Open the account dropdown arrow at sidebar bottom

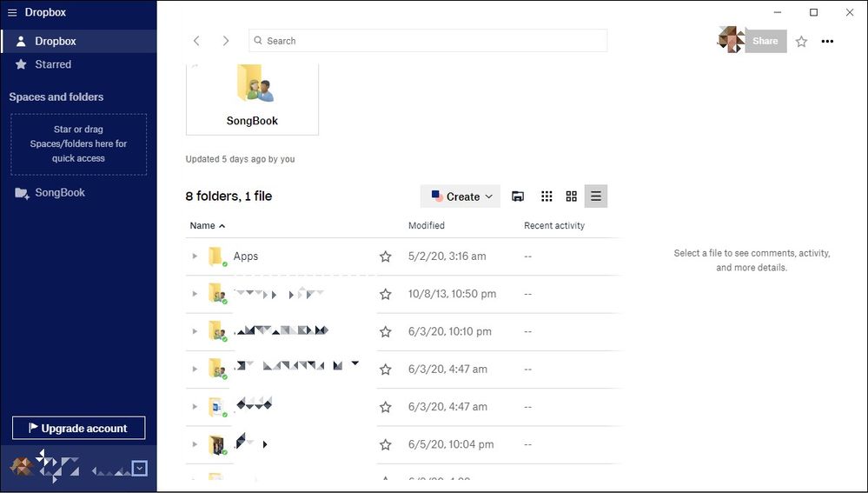click(140, 469)
